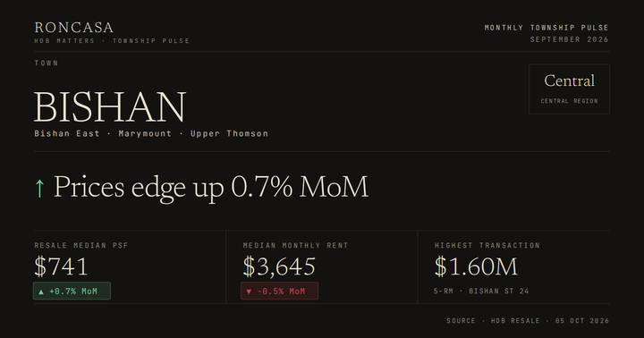Click the $1.60M highest transaction value
Image resolution: width=644 pixels, height=338 pixels.
[x=476, y=266]
